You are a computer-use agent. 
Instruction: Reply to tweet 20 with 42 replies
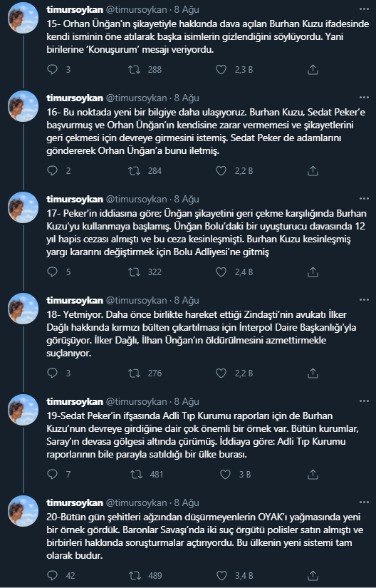(53, 575)
